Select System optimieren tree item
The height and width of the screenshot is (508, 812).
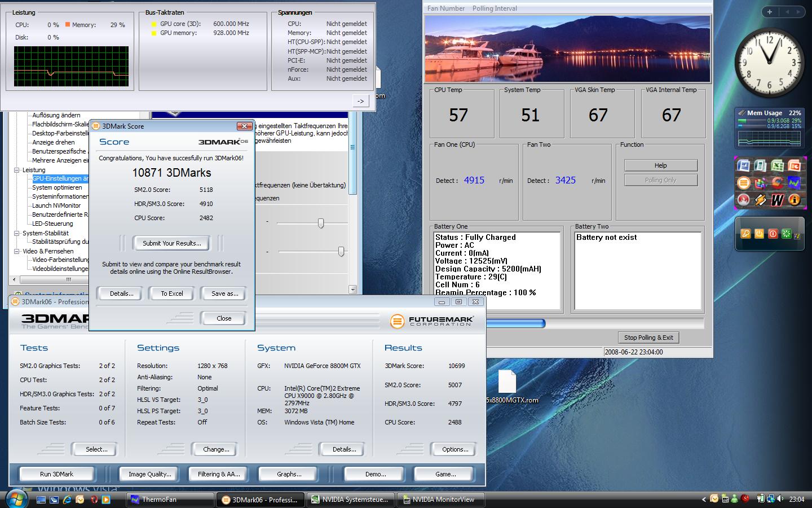(57, 187)
